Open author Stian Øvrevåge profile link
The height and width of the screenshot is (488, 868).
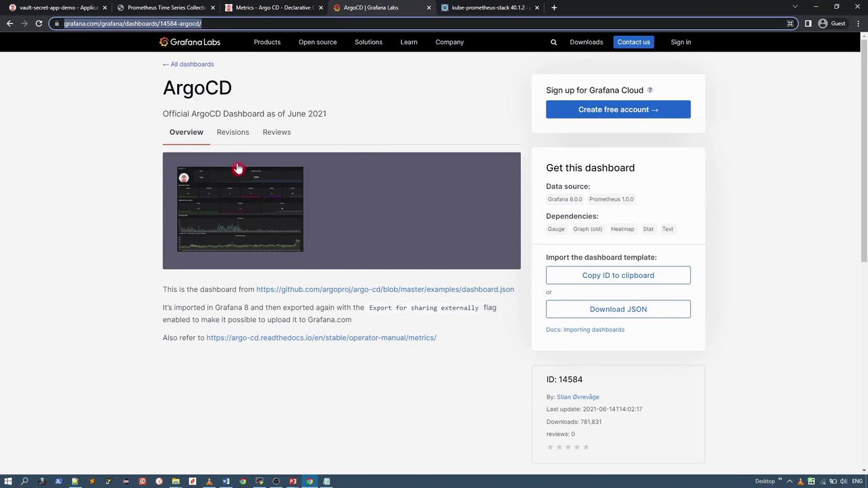click(578, 397)
